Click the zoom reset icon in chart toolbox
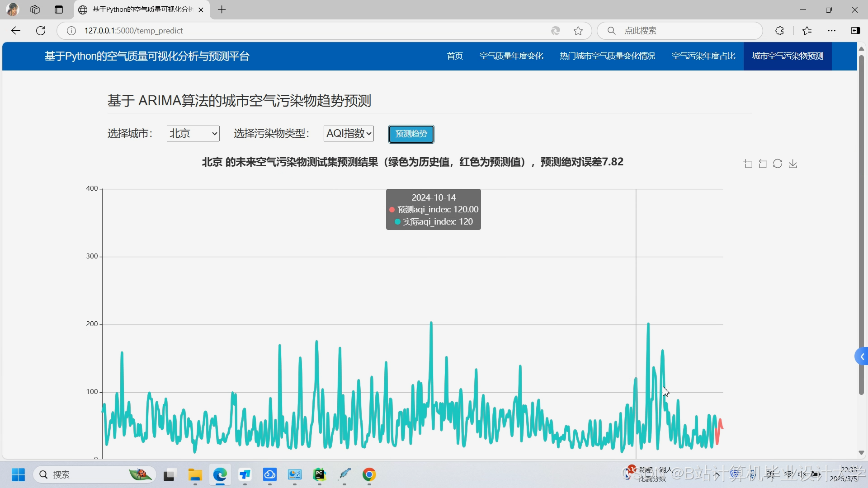This screenshot has height=488, width=868. (763, 164)
